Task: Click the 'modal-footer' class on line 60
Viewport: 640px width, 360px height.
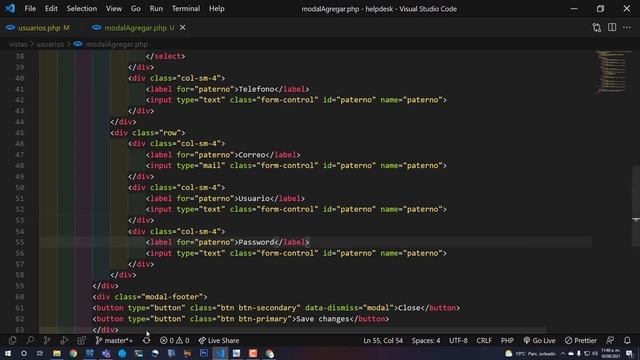Action: pyautogui.click(x=173, y=297)
